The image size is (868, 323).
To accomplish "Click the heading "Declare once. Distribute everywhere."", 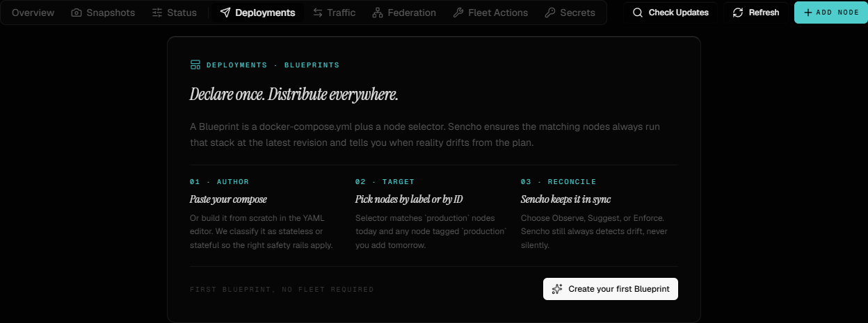I will pos(294,94).
